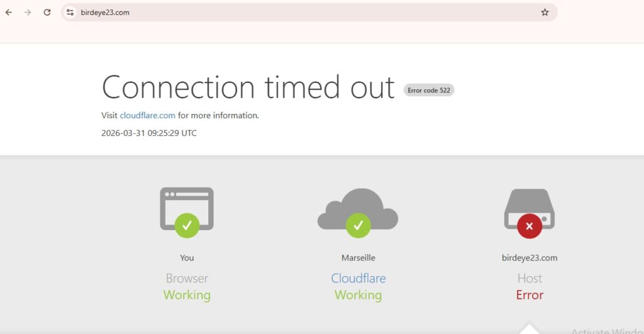
Task: Click the browser back arrow
Action: (9, 12)
